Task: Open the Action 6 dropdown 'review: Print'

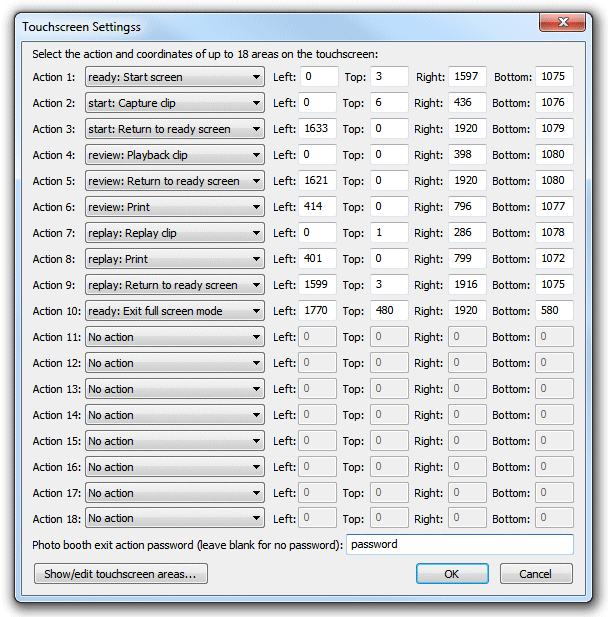Action: point(175,207)
